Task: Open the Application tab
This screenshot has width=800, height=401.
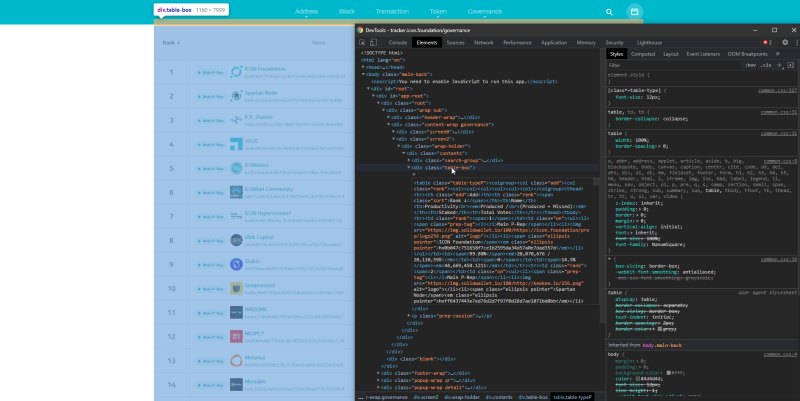Action: (x=554, y=42)
